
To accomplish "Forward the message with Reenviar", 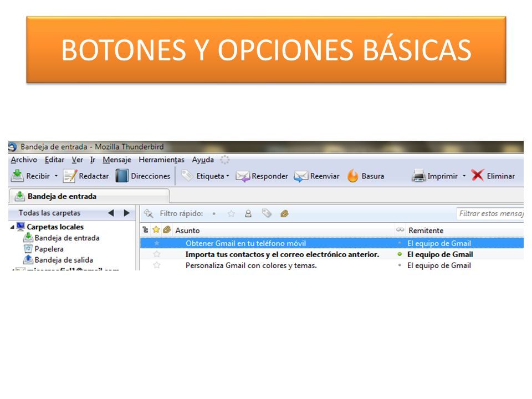I will pyautogui.click(x=316, y=176).
